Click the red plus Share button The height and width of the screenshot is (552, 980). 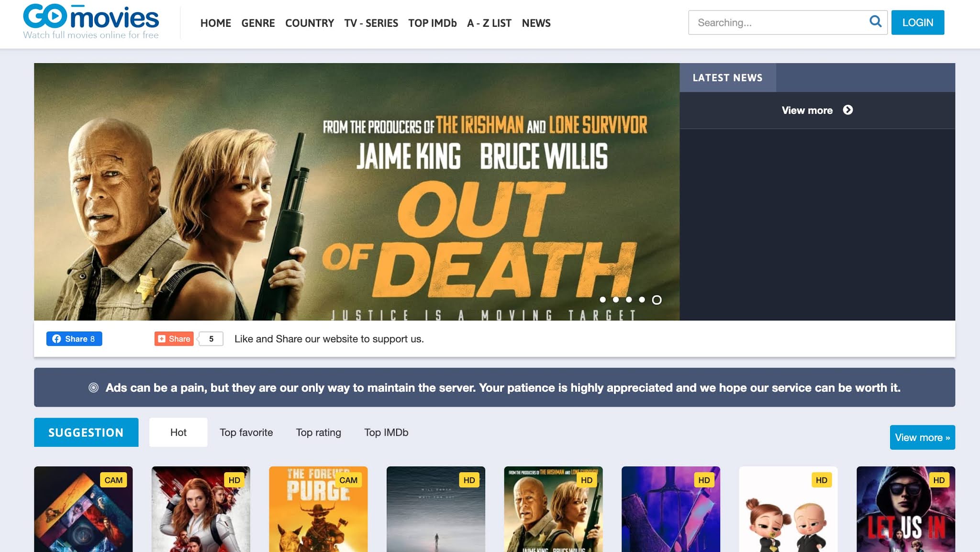point(174,339)
